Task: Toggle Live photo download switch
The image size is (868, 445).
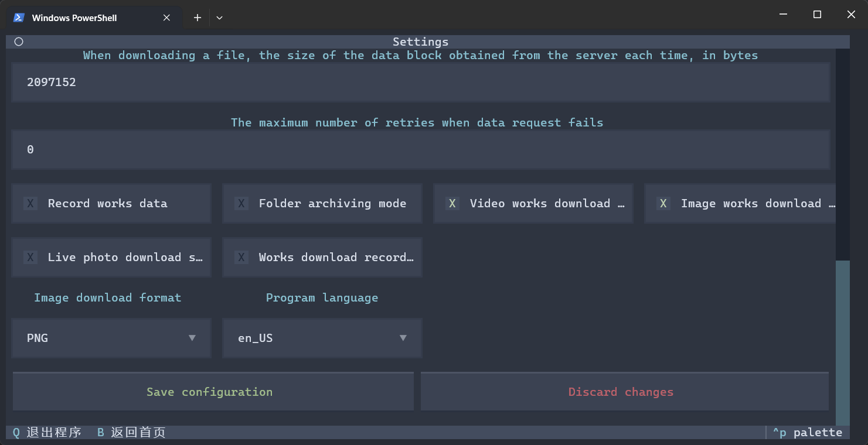Action: (x=30, y=257)
